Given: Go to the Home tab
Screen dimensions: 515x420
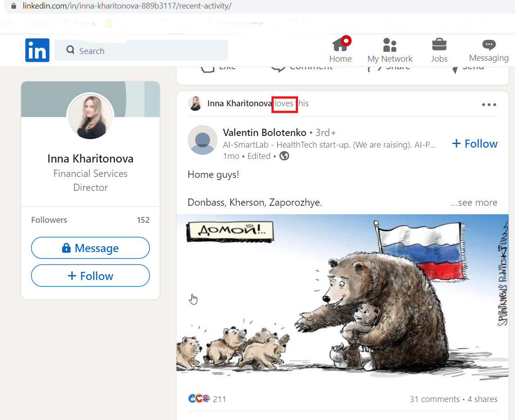Looking at the screenshot, I should click(340, 50).
